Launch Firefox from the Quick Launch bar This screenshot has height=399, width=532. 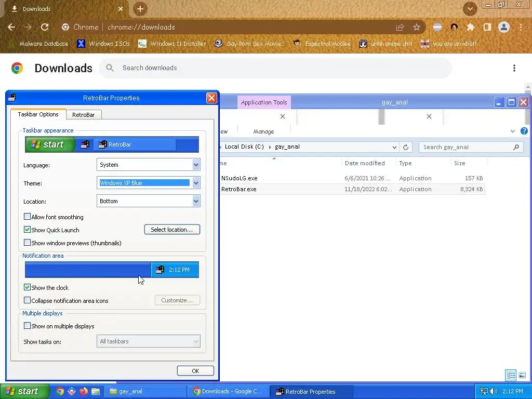click(84, 391)
